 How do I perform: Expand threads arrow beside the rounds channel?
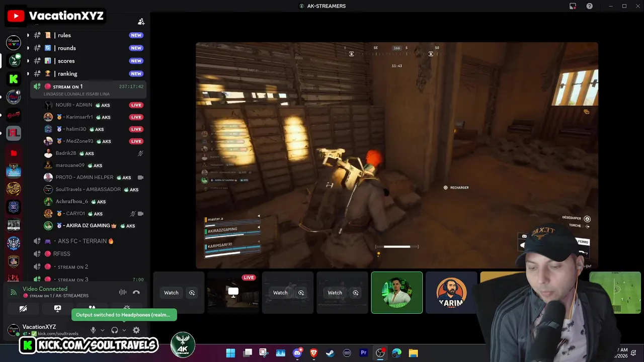[x=28, y=48]
